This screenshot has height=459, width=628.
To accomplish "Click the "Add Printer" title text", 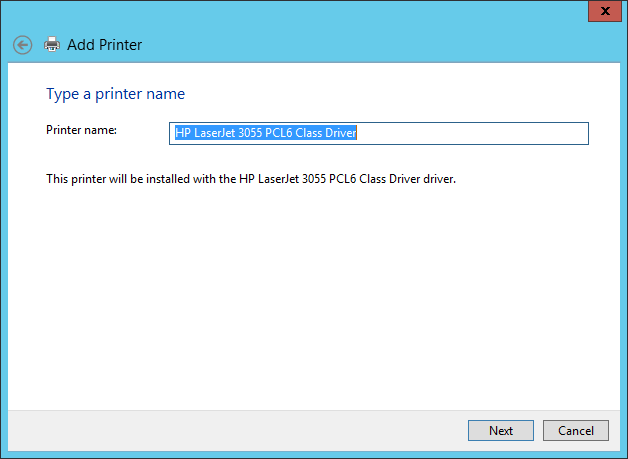I will [x=104, y=45].
